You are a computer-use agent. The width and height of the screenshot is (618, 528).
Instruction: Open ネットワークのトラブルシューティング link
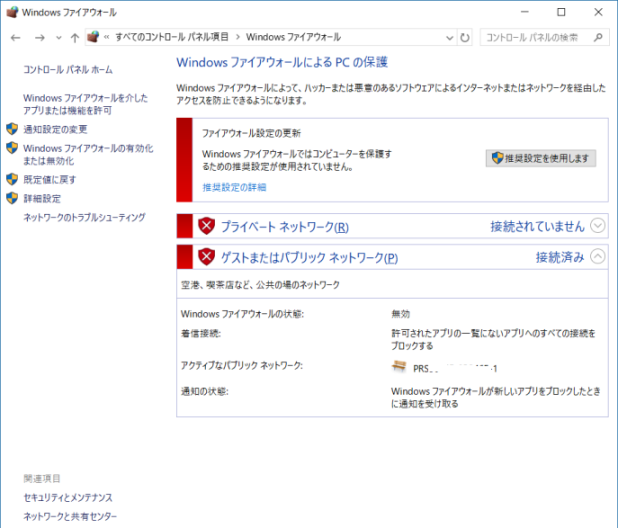click(84, 218)
